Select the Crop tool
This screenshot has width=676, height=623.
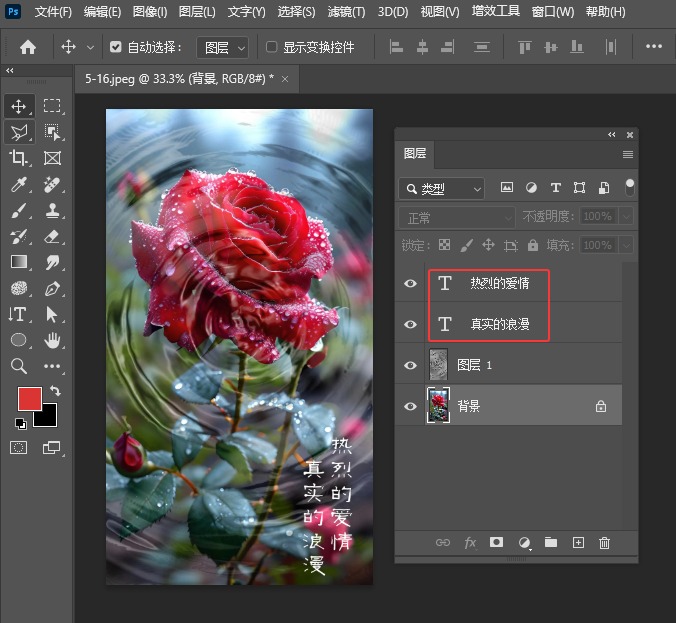(x=19, y=158)
